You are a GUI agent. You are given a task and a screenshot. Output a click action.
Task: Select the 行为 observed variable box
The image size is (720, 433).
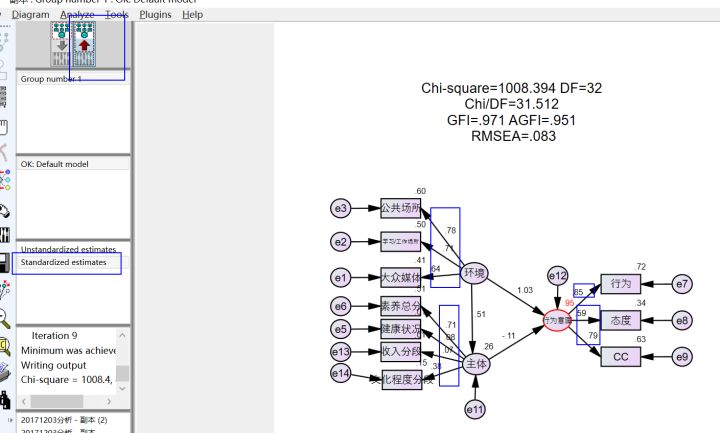tap(620, 284)
